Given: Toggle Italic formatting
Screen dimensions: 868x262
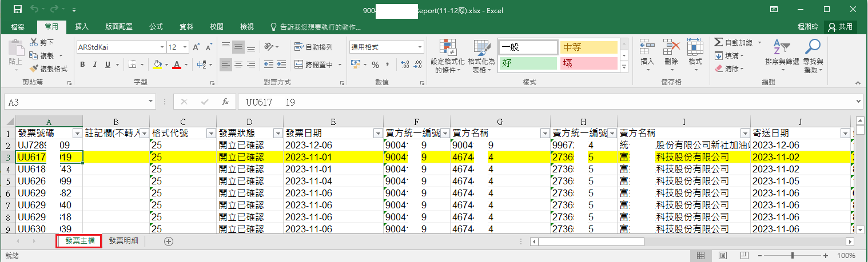Looking at the screenshot, I should coord(94,65).
